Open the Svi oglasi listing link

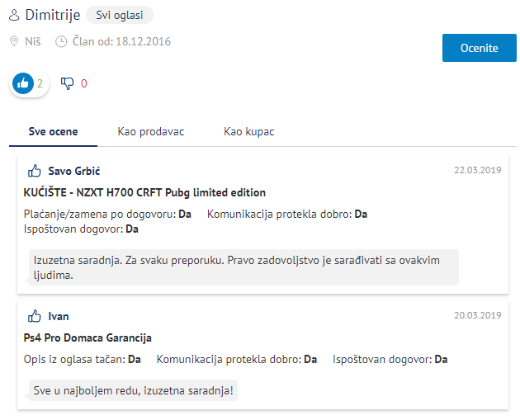[119, 16]
